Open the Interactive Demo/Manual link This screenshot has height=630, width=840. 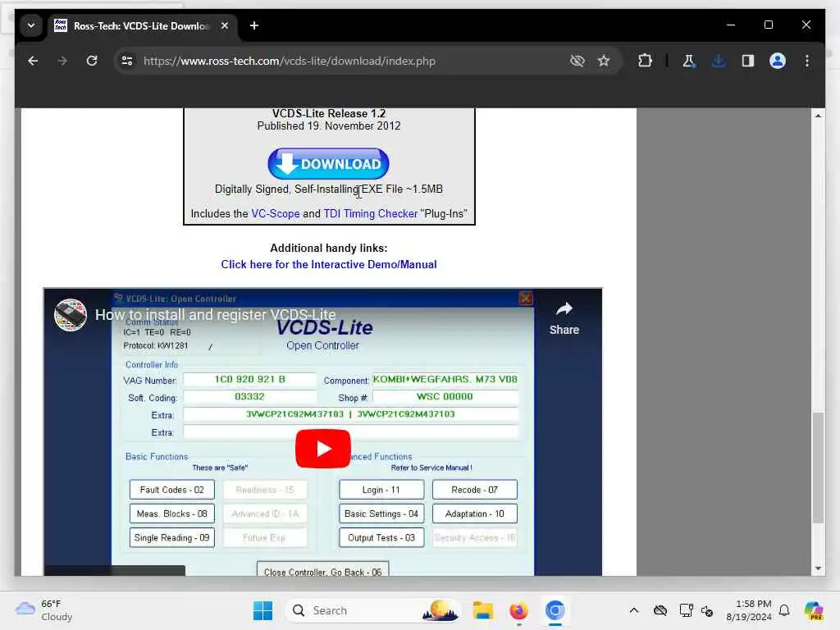tap(329, 265)
